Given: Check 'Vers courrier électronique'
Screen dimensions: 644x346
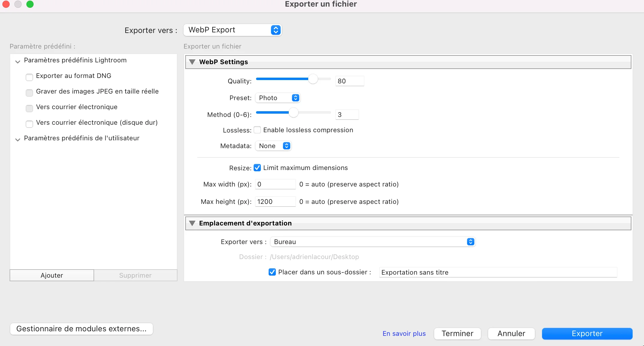Looking at the screenshot, I should pyautogui.click(x=29, y=109).
